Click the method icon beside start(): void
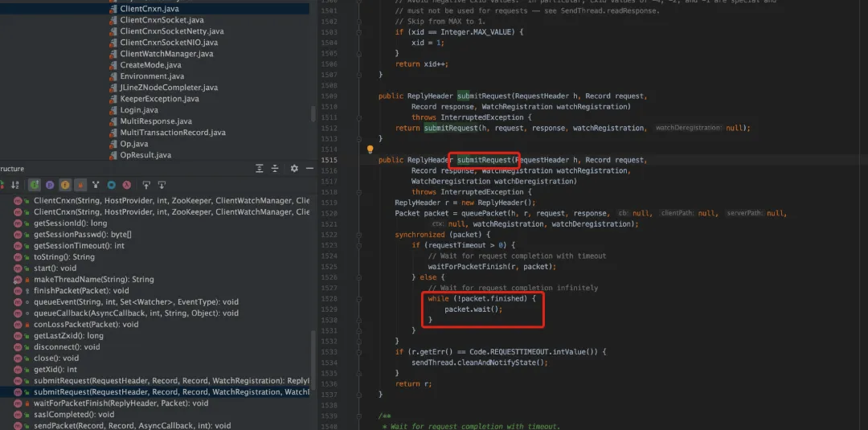Viewport: 868px width, 430px height. click(18, 268)
